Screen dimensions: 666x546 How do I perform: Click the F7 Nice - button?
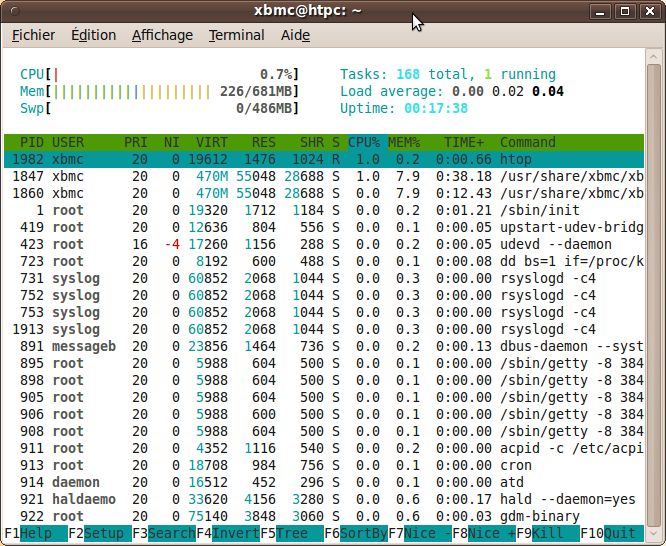click(420, 533)
